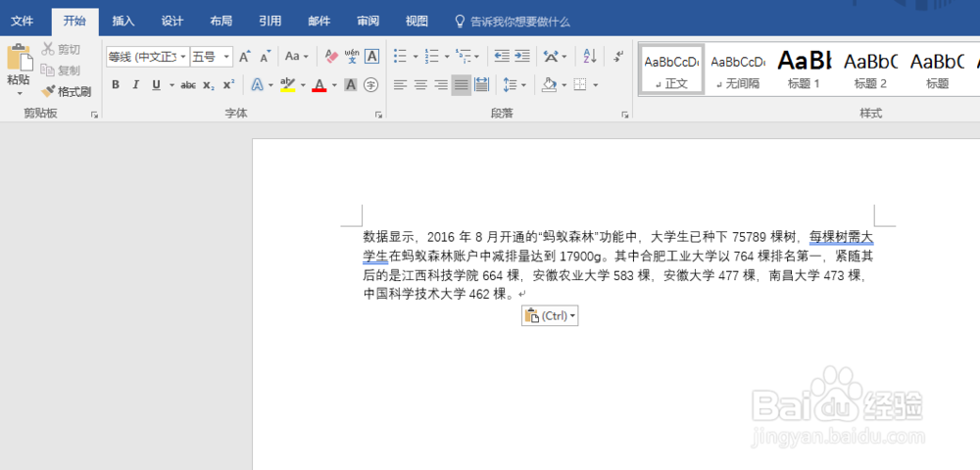Viewport: 980px width, 470px height.
Task: Apply the 标题 1 style
Action: pos(804,70)
